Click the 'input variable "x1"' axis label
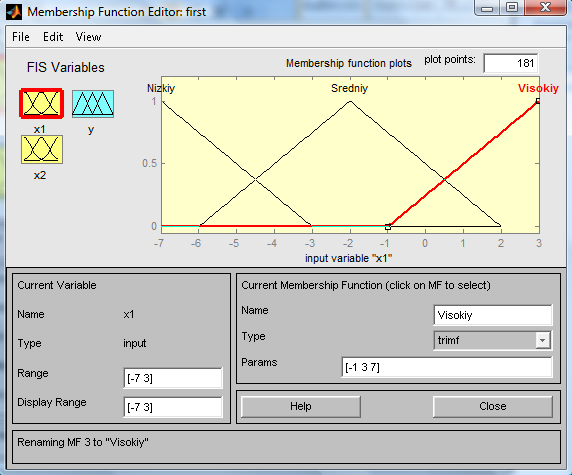The image size is (572, 475). [x=348, y=258]
